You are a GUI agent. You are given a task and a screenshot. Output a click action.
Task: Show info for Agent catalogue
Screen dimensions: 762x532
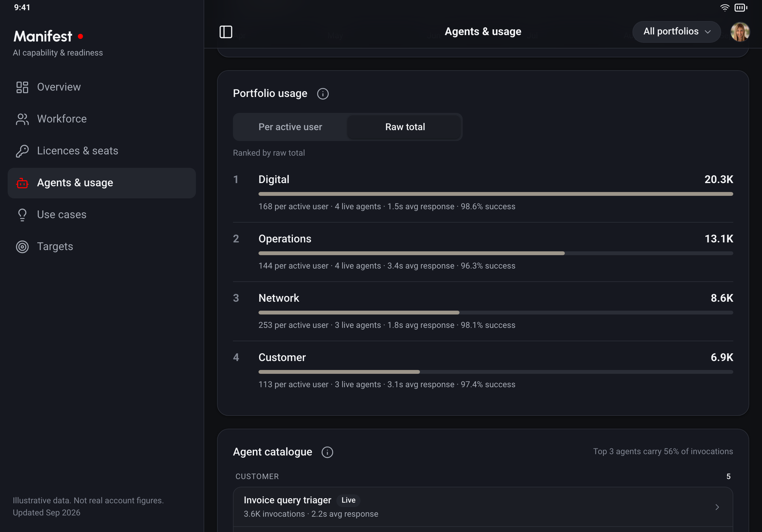[x=327, y=452]
